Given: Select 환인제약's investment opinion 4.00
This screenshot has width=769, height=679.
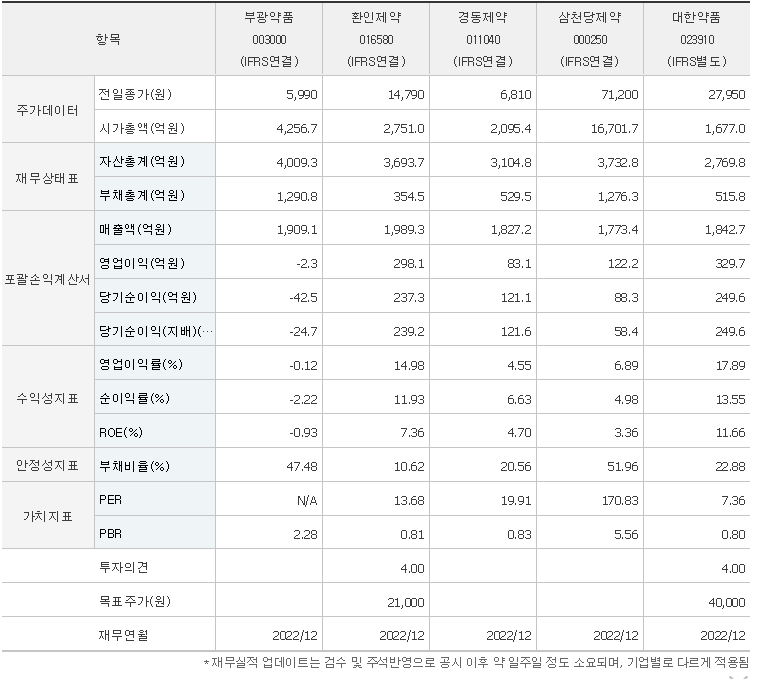Looking at the screenshot, I should click(412, 569).
